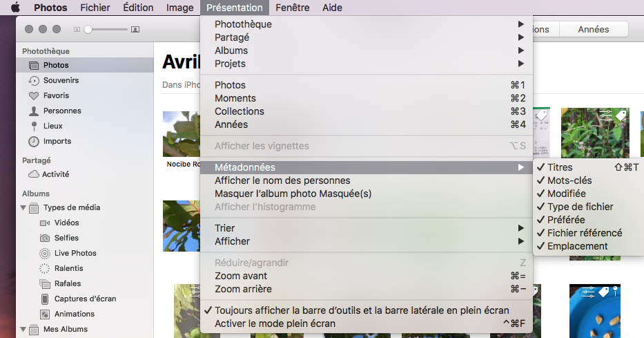The height and width of the screenshot is (338, 644).
Task: Open the Métadonnées submenu
Action: pos(367,167)
